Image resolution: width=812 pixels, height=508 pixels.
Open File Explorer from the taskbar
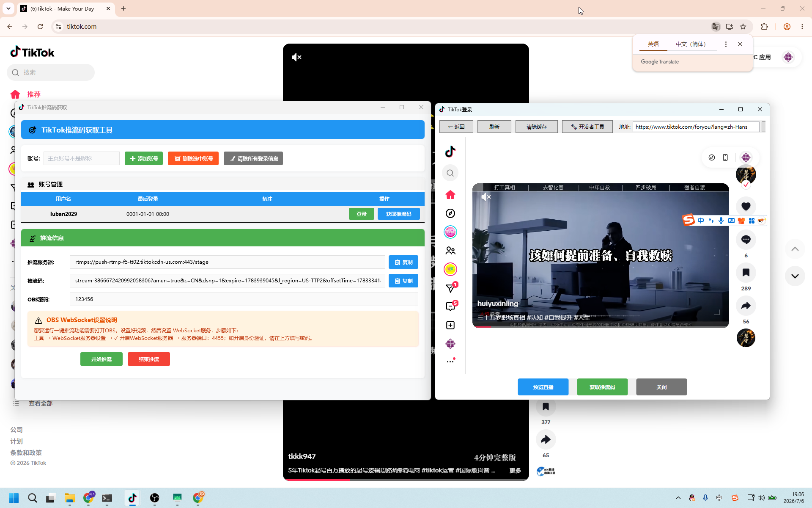(x=70, y=498)
